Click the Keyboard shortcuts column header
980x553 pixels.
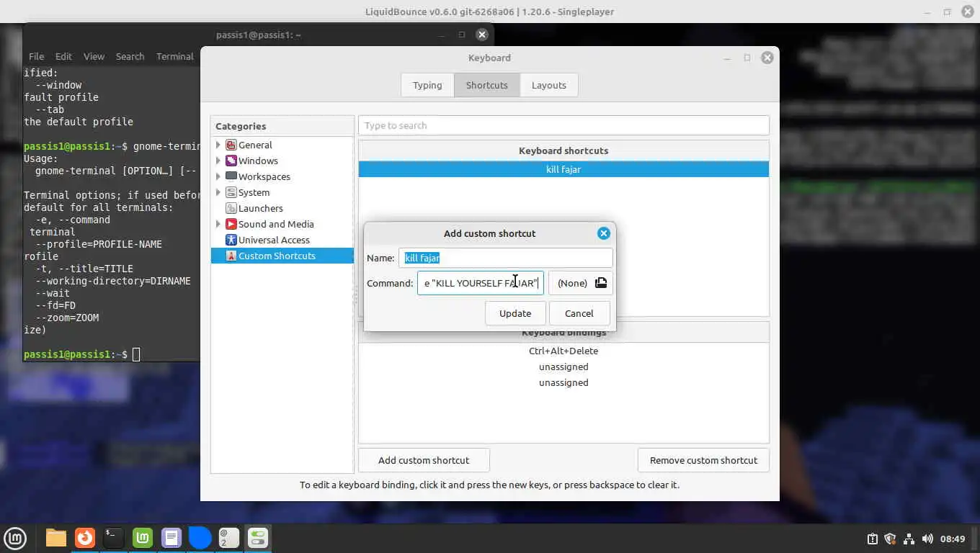click(x=563, y=150)
